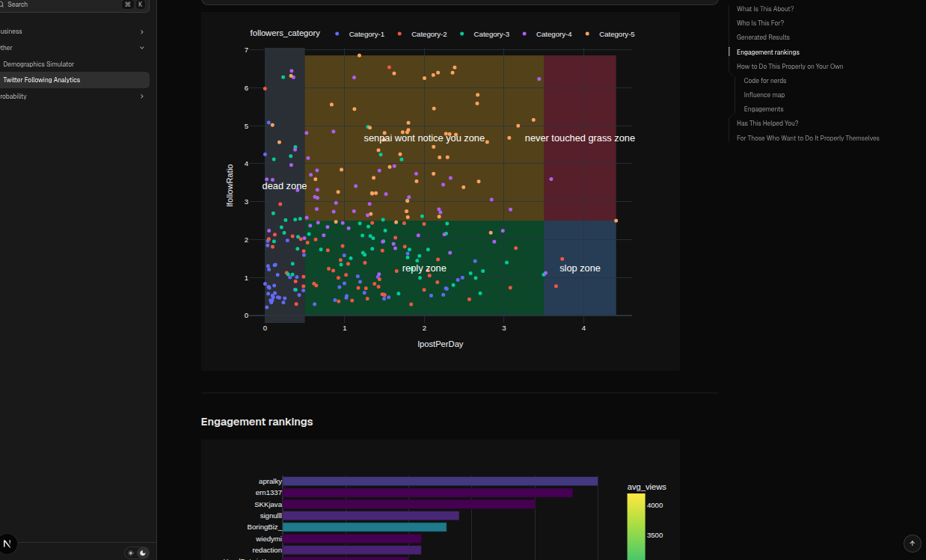The height and width of the screenshot is (560, 926).
Task: Expand the Business sidebar section chevron
Action: (142, 31)
